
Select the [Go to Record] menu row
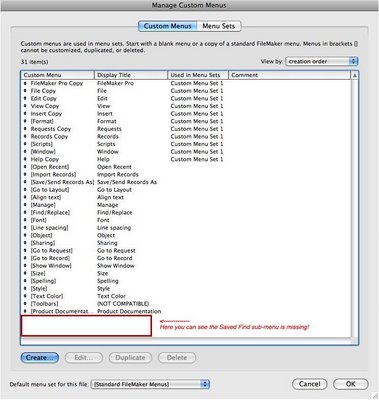click(x=186, y=258)
